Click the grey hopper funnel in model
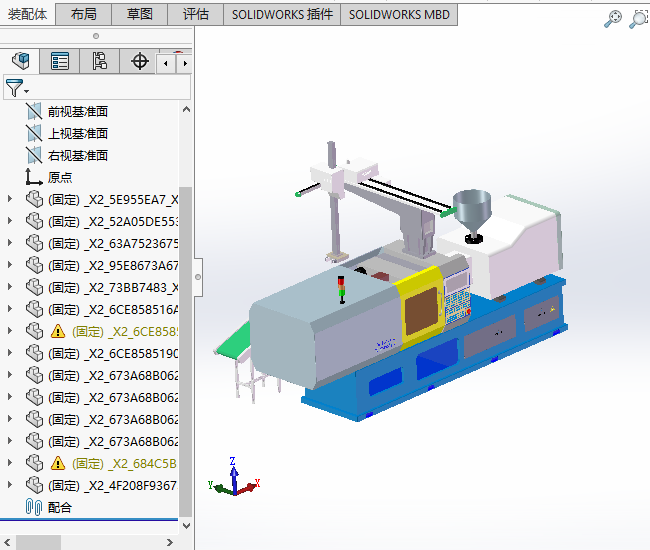The image size is (650, 550). 472,211
